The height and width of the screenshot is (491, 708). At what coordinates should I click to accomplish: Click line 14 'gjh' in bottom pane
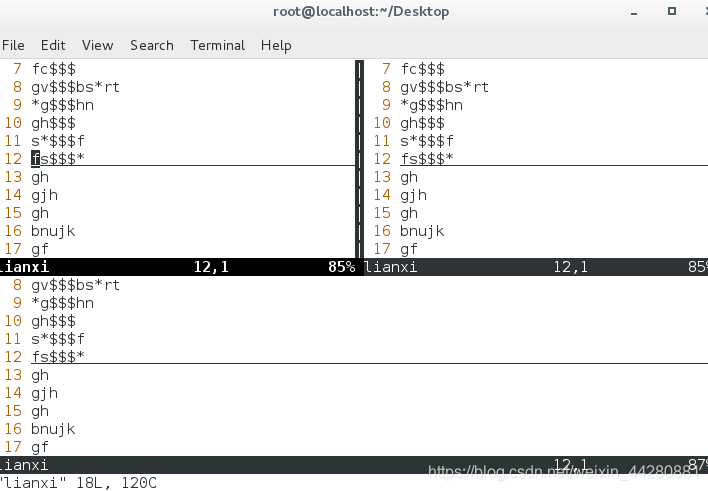point(44,393)
